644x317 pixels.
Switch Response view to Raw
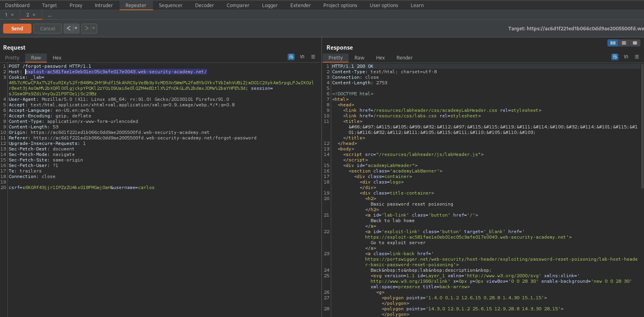click(x=359, y=57)
